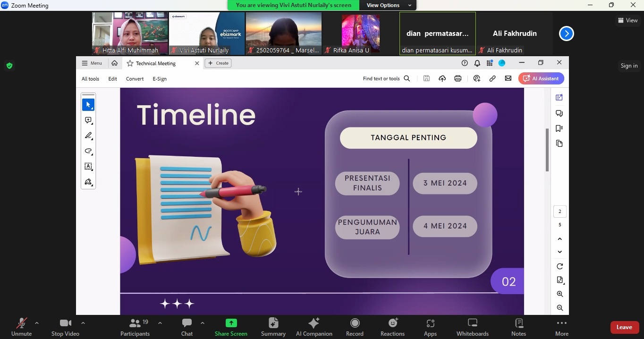Open Whiteboards

point(473,327)
